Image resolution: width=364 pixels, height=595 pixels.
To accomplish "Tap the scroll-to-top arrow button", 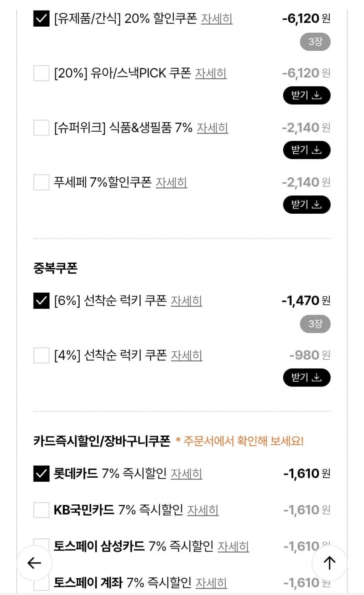I will 329,563.
